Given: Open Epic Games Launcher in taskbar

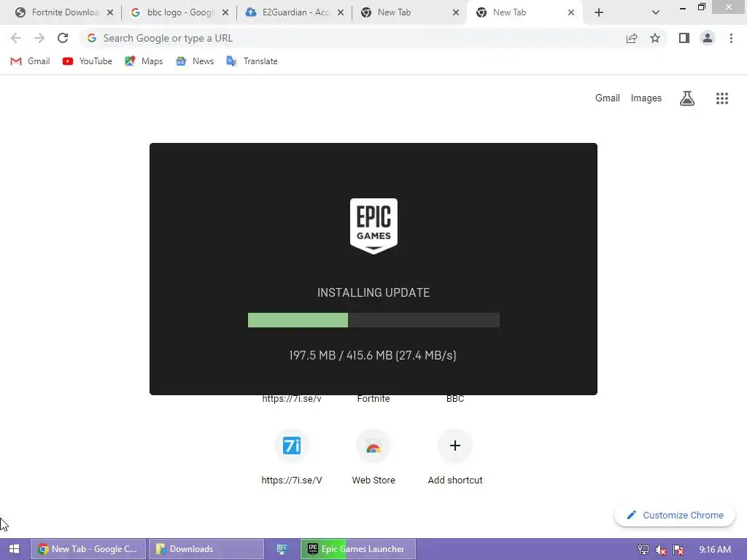Looking at the screenshot, I should click(x=358, y=549).
